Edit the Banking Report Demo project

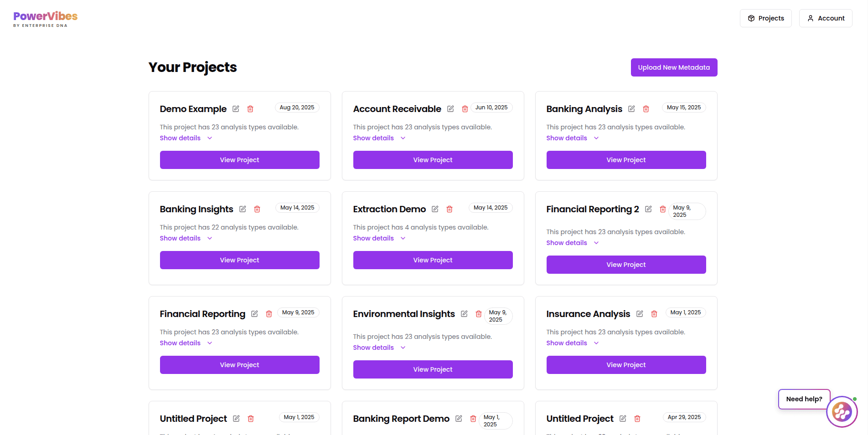click(x=459, y=419)
